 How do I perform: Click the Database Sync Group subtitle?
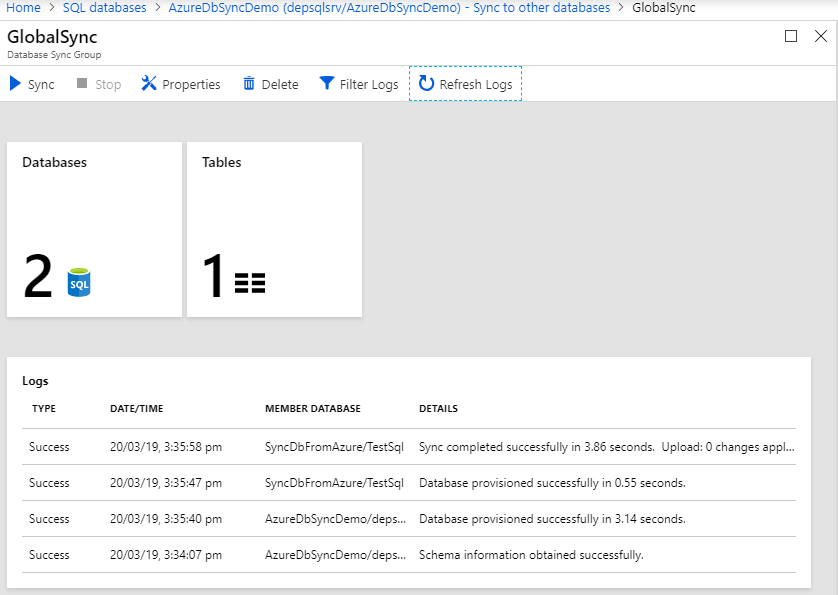pyautogui.click(x=54, y=55)
